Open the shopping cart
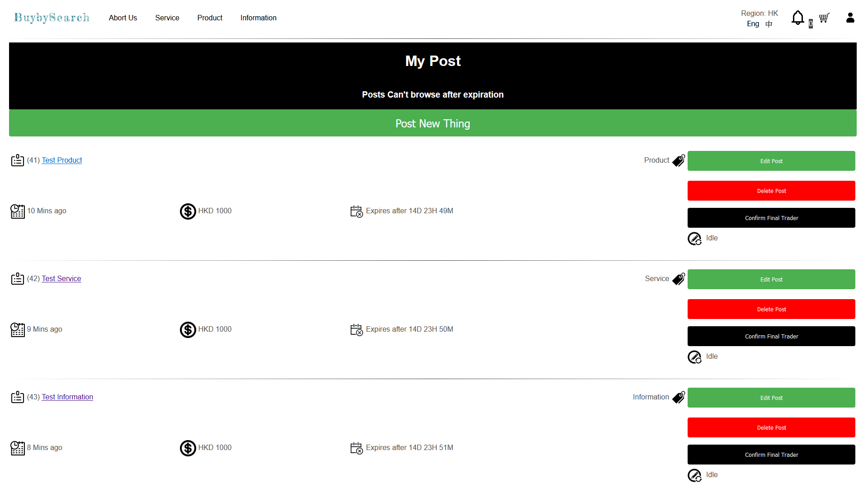This screenshot has width=868, height=488. pyautogui.click(x=824, y=18)
